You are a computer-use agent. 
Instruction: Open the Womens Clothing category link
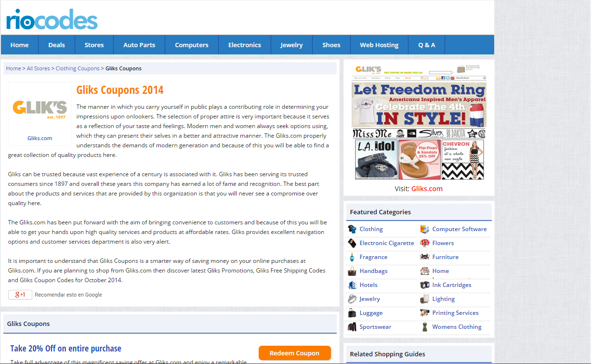[x=457, y=327]
